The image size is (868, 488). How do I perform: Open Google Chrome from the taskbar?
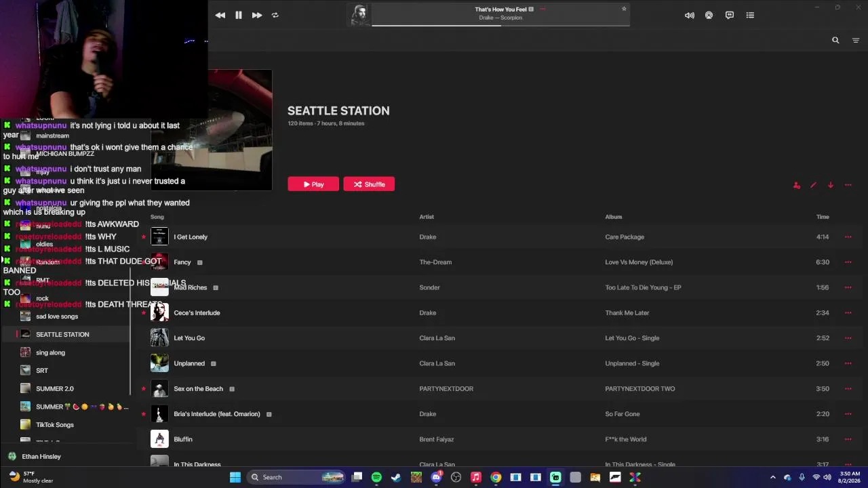click(x=496, y=477)
